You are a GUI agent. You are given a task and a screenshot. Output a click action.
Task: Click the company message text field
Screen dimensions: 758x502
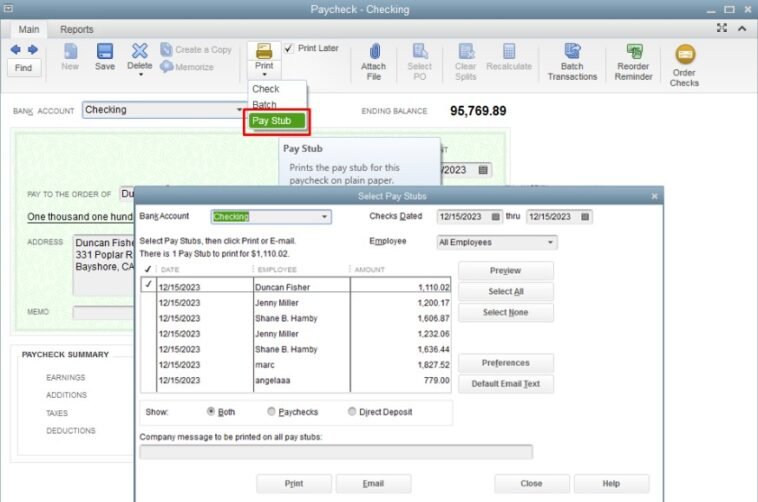click(336, 452)
